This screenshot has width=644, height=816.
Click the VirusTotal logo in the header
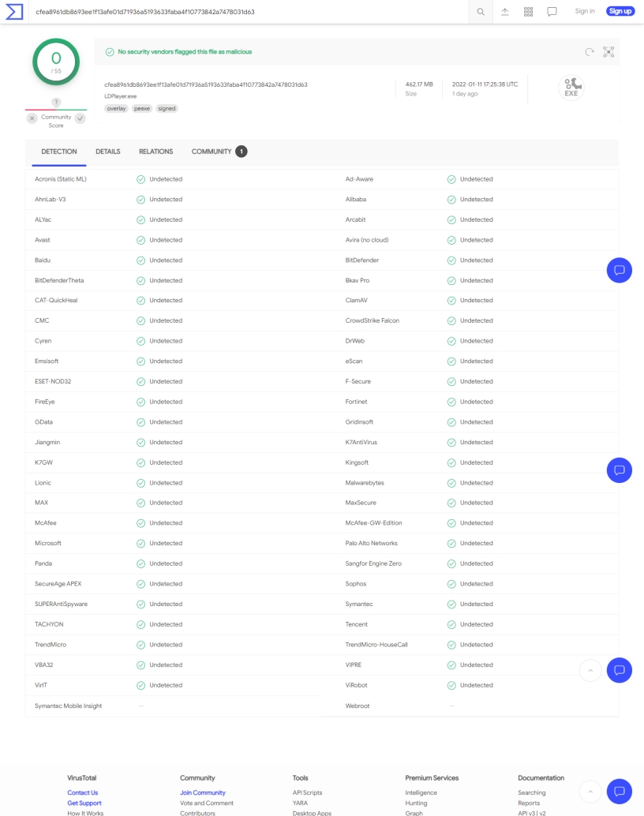14,12
